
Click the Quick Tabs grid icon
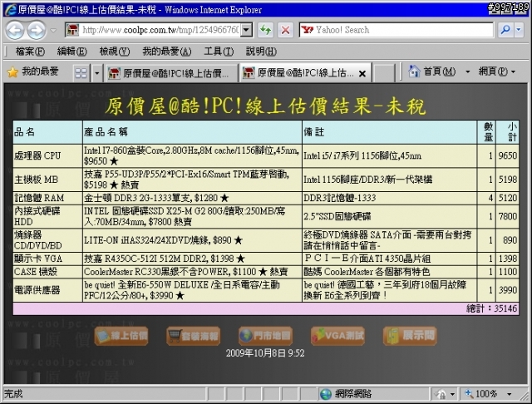(x=81, y=73)
